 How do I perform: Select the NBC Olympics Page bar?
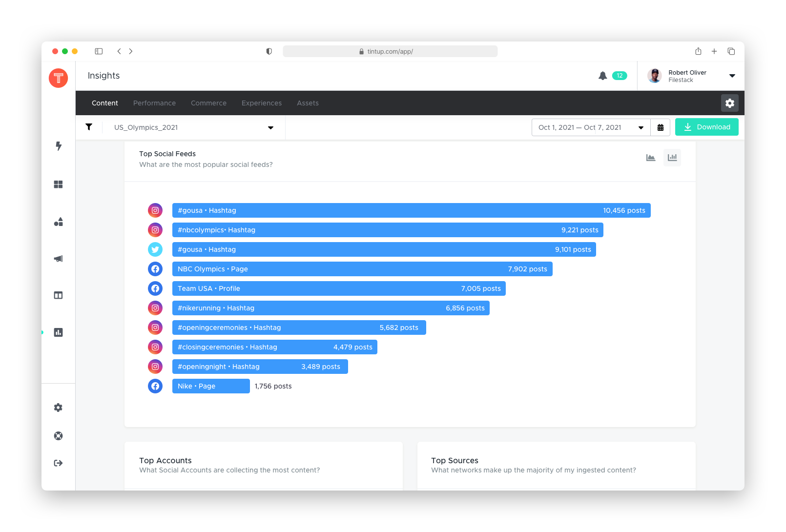[x=362, y=269]
